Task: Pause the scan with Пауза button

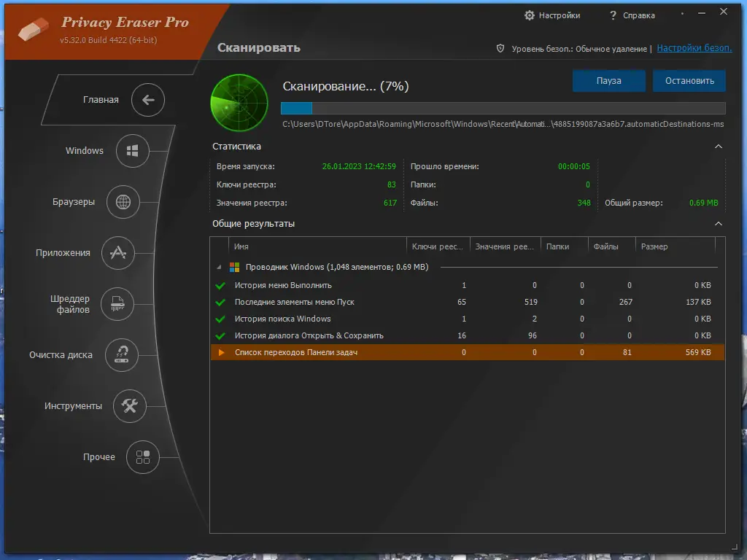Action: click(609, 81)
